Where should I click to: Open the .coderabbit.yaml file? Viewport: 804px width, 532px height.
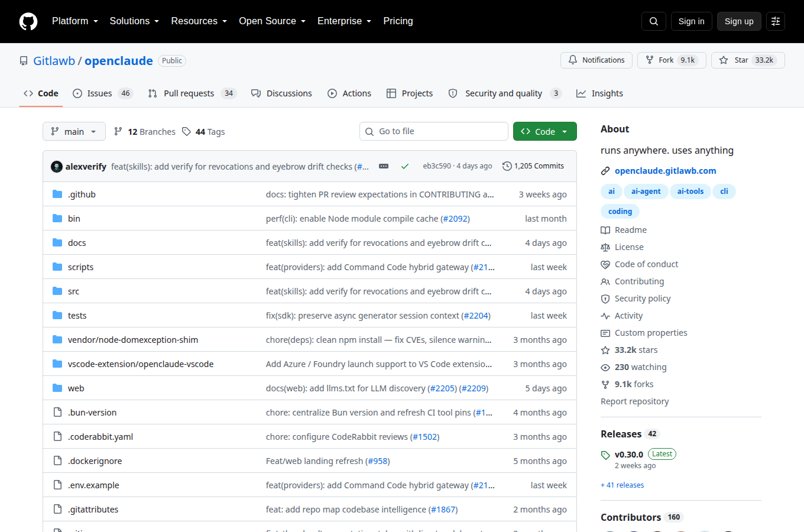pos(100,437)
